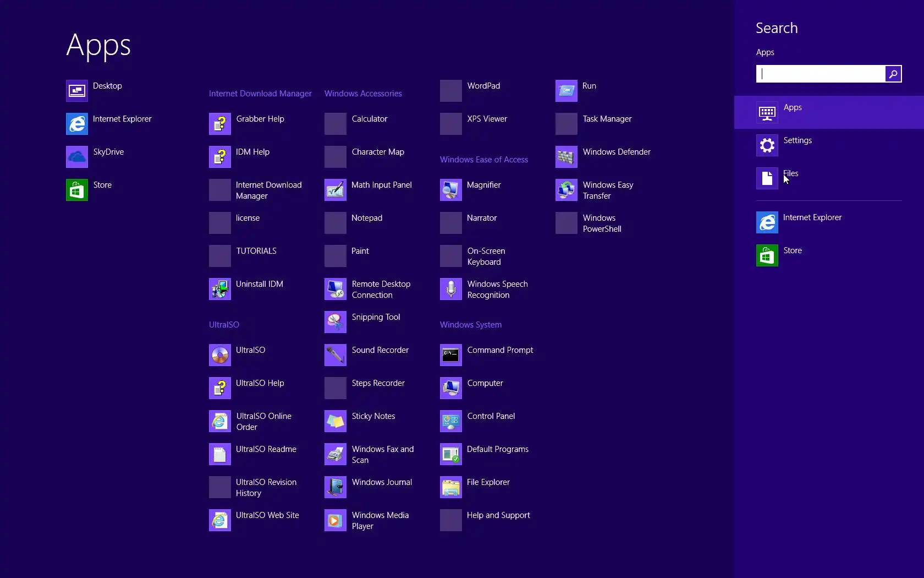Click the IDM Help icon

pos(220,157)
